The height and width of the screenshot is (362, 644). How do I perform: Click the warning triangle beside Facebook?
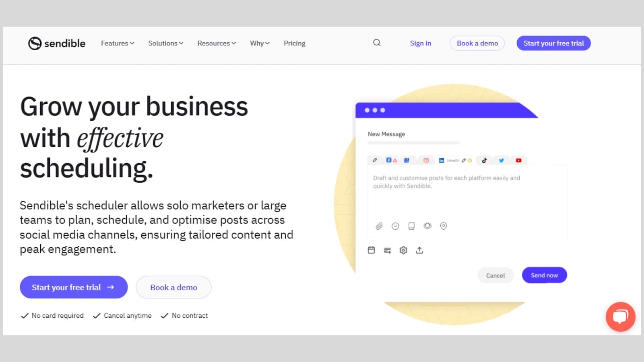(x=395, y=160)
